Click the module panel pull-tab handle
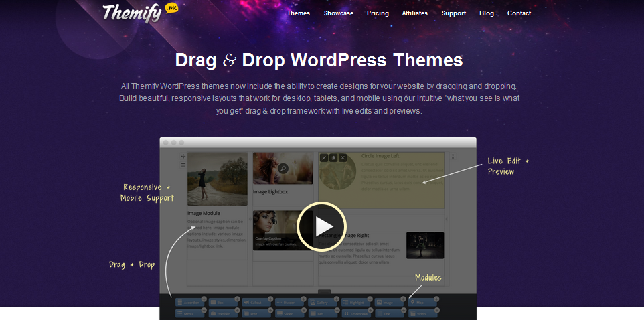 click(x=325, y=292)
